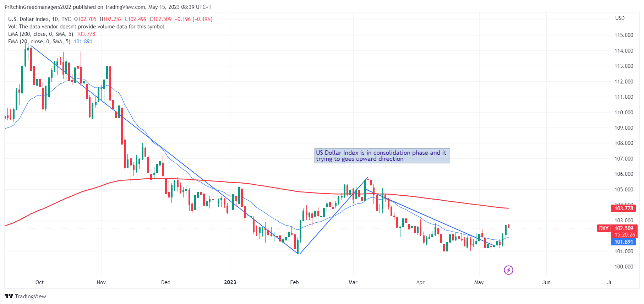
Task: Click the EMA 200 value 103.778 in legend
Action: pos(86,34)
